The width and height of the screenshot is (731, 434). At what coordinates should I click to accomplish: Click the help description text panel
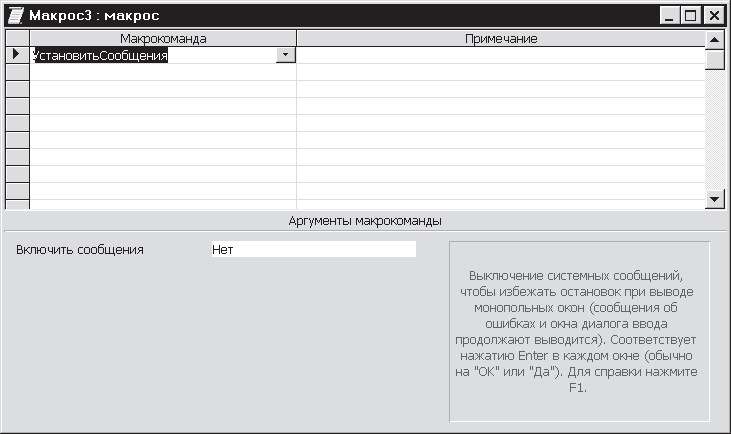pos(579,330)
